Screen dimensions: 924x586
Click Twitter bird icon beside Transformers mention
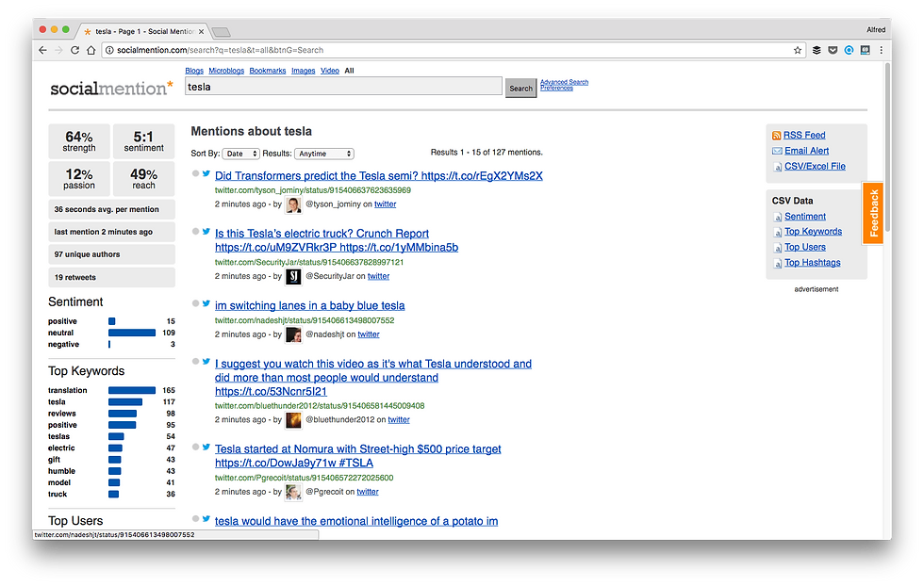pyautogui.click(x=206, y=173)
